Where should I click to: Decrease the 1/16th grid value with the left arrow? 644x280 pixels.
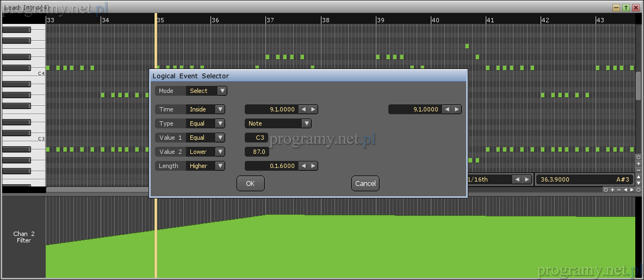coord(517,179)
